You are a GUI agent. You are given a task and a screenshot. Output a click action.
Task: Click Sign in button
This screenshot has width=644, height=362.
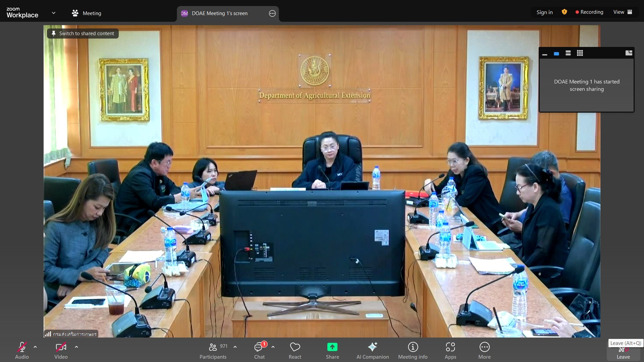click(x=544, y=12)
